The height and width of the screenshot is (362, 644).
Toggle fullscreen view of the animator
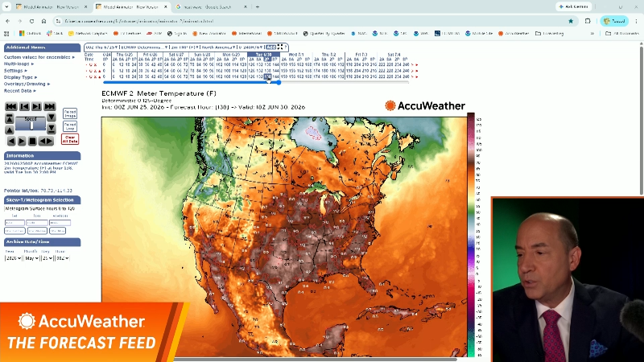point(280,47)
